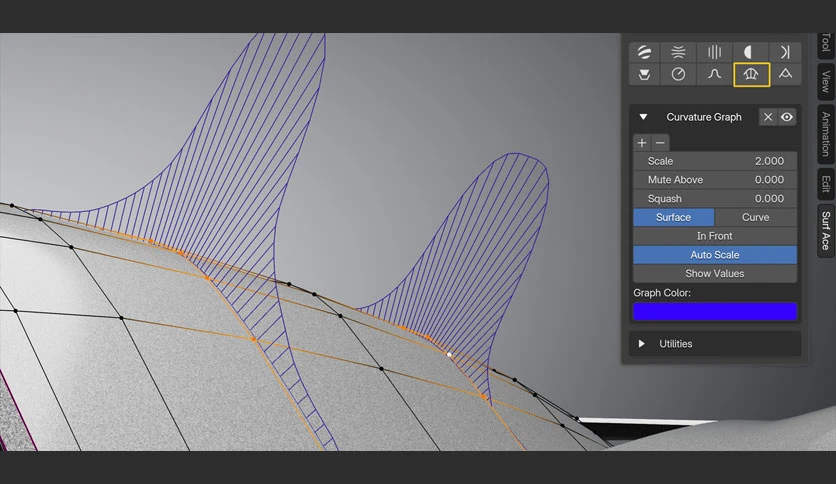Click the half-circle shading icon
Viewport: 836px width, 484px height.
tap(749, 52)
